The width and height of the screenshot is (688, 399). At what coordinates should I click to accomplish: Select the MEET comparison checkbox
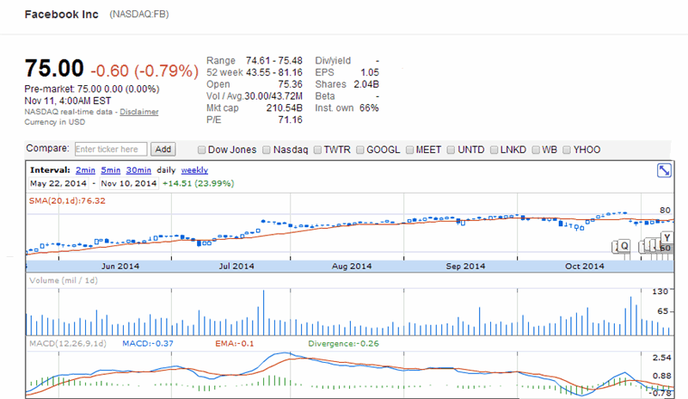point(409,150)
